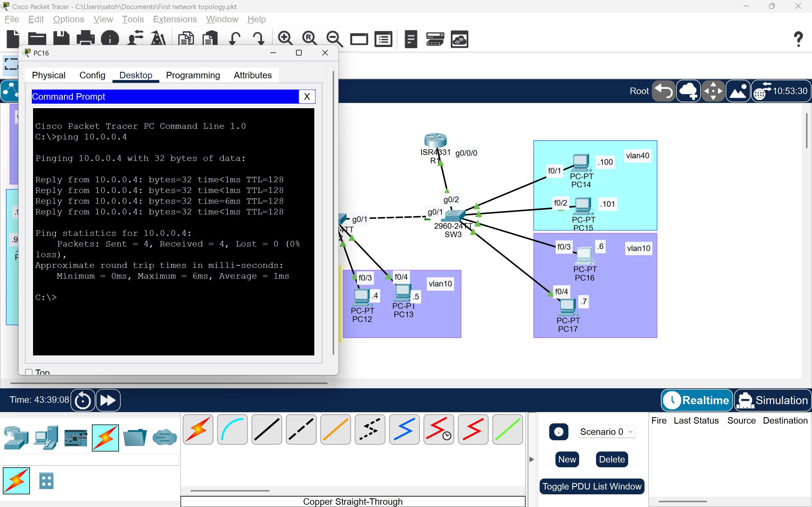The image size is (812, 507).
Task: Zoom in on the workspace
Action: click(x=285, y=38)
